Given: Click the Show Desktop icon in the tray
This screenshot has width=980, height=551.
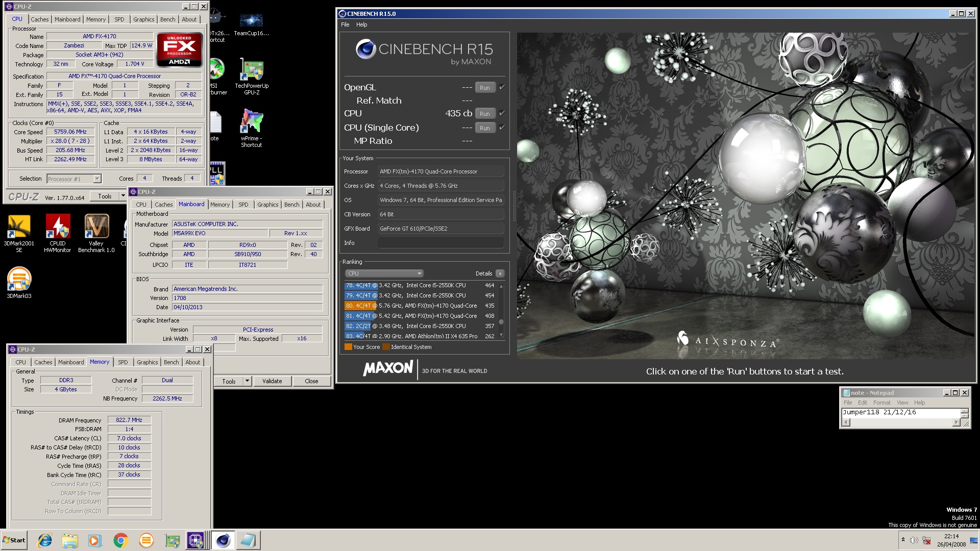Looking at the screenshot, I should click(973, 540).
